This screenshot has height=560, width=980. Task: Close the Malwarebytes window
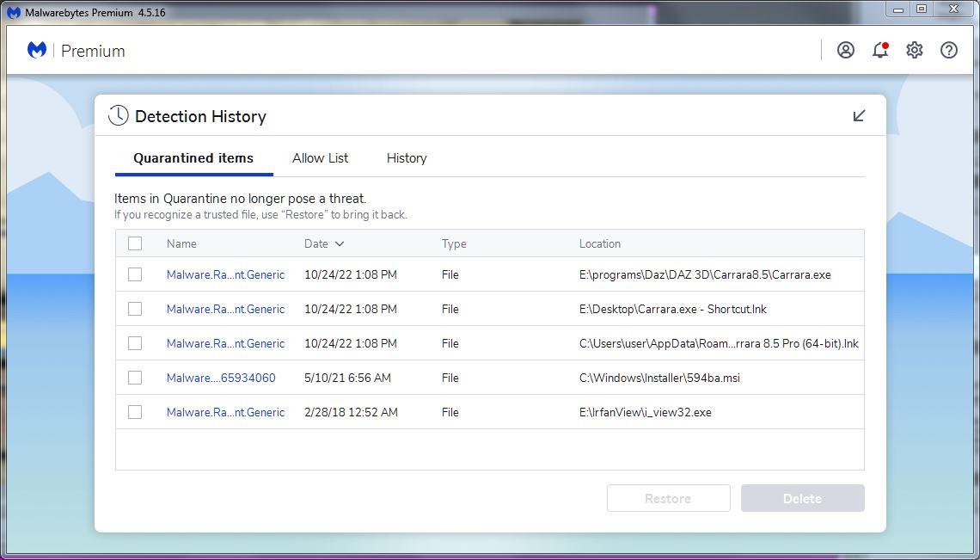click(x=953, y=9)
